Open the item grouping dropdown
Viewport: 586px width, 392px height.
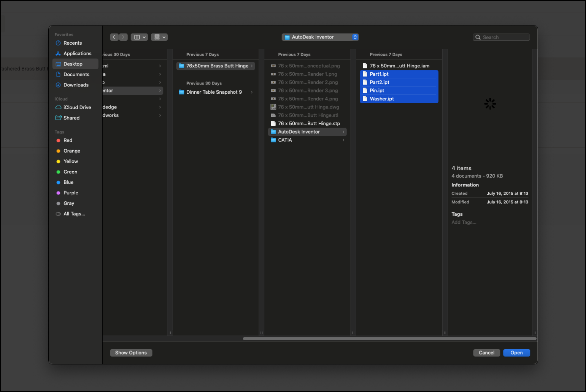coord(159,37)
